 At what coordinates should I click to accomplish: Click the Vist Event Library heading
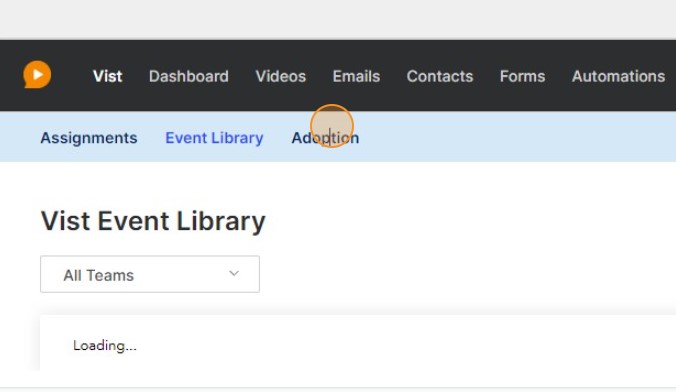click(153, 221)
